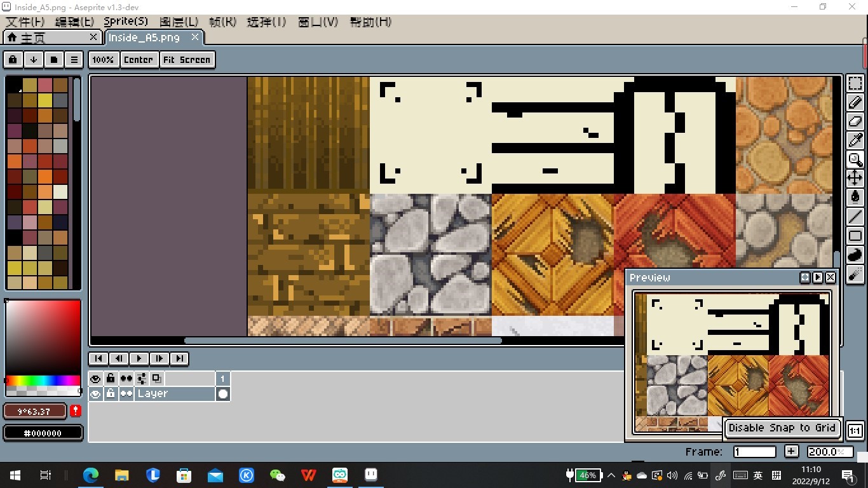Click the #000000 background color box
The height and width of the screenshot is (488, 868).
point(43,433)
